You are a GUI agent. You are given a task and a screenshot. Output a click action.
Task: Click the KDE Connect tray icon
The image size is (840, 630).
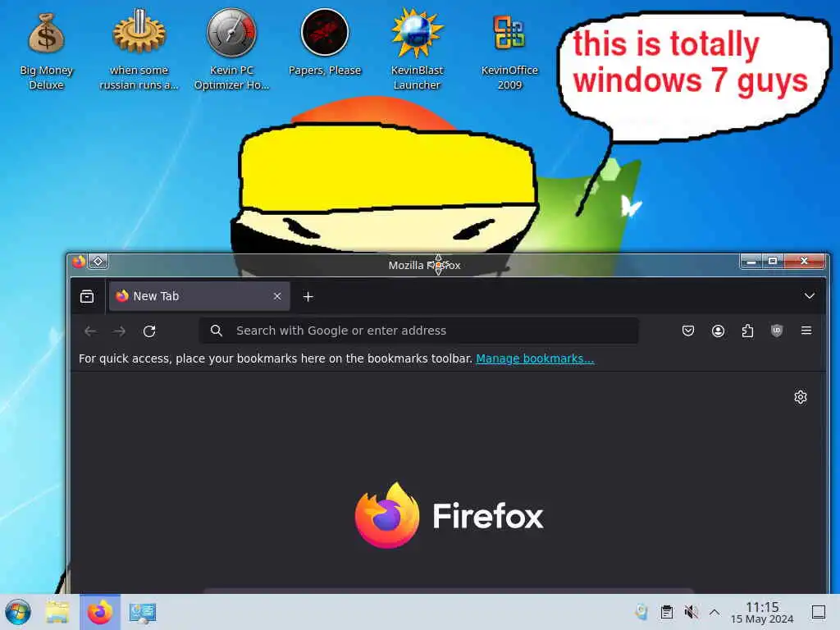[641, 611]
